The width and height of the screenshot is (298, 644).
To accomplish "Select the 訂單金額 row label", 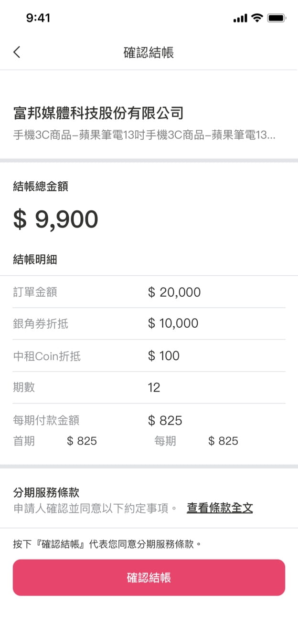I will (x=35, y=292).
